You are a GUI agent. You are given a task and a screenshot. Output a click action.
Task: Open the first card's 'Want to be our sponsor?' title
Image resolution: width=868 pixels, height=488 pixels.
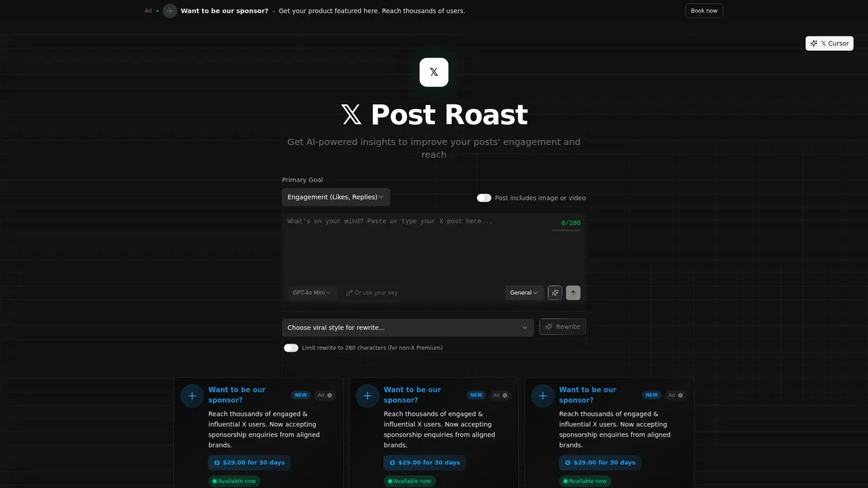(237, 395)
